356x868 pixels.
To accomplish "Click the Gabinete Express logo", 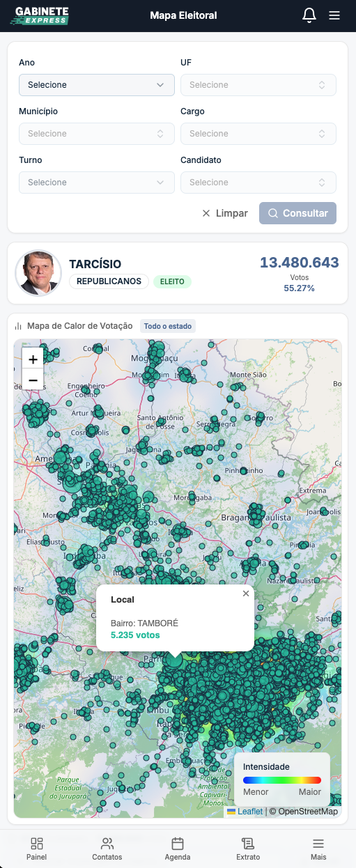I will point(41,15).
